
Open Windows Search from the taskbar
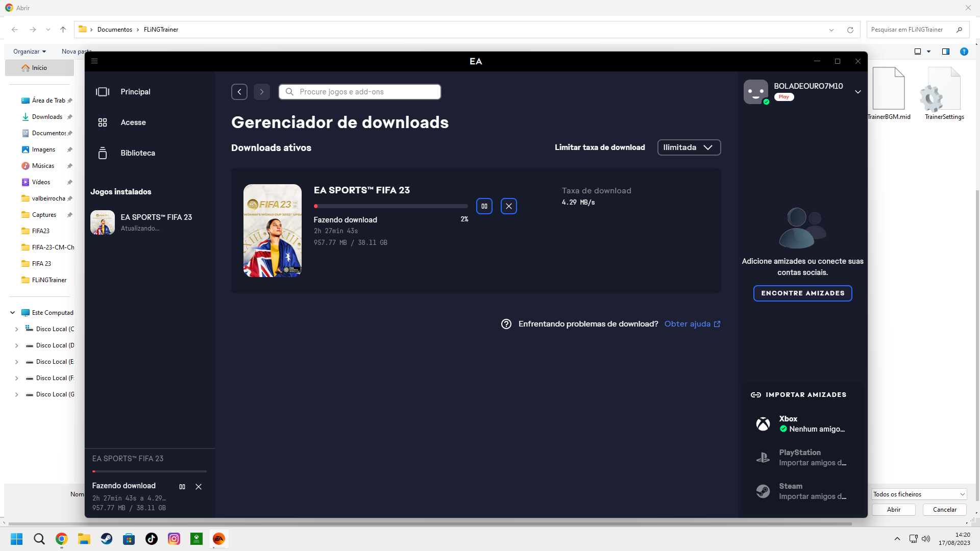pos(39,539)
